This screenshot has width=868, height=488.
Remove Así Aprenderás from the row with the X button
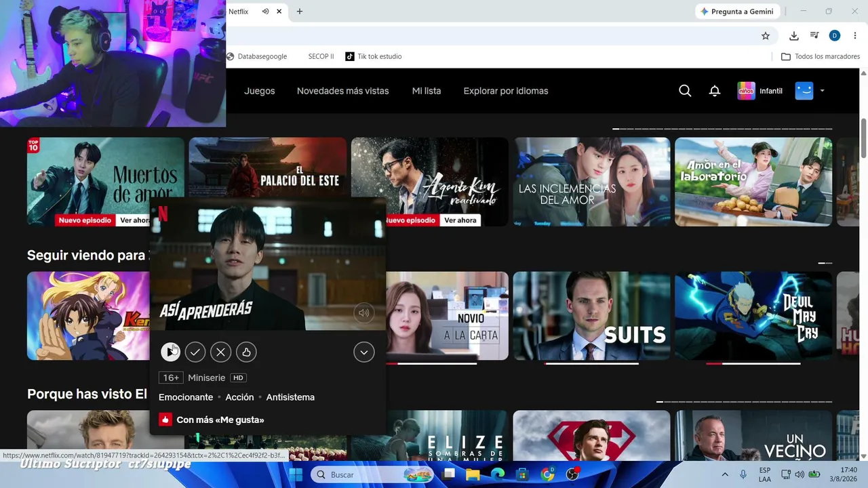point(220,352)
